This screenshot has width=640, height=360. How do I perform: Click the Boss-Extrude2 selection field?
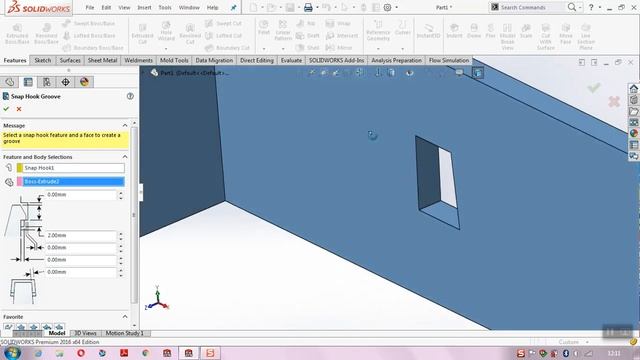tap(73, 182)
